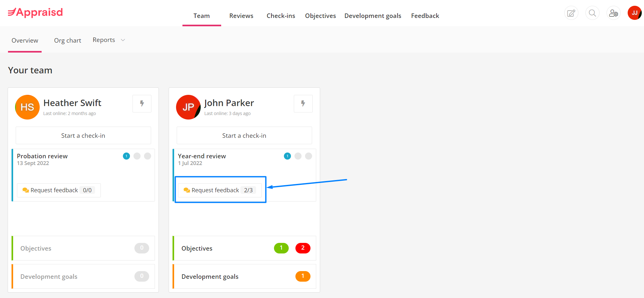Open the search magnifier icon
The image size is (644, 298).
pos(592,13)
